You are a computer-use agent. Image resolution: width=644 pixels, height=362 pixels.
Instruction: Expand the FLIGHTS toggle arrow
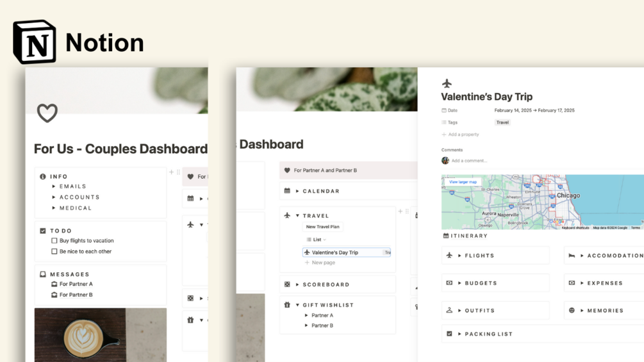coord(459,255)
